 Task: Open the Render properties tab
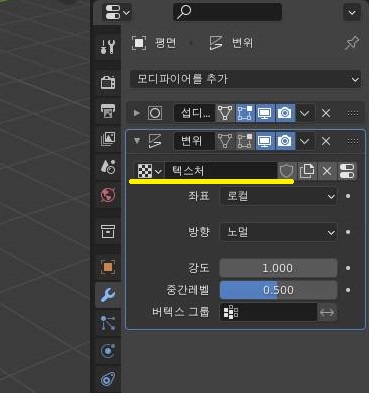pos(108,82)
